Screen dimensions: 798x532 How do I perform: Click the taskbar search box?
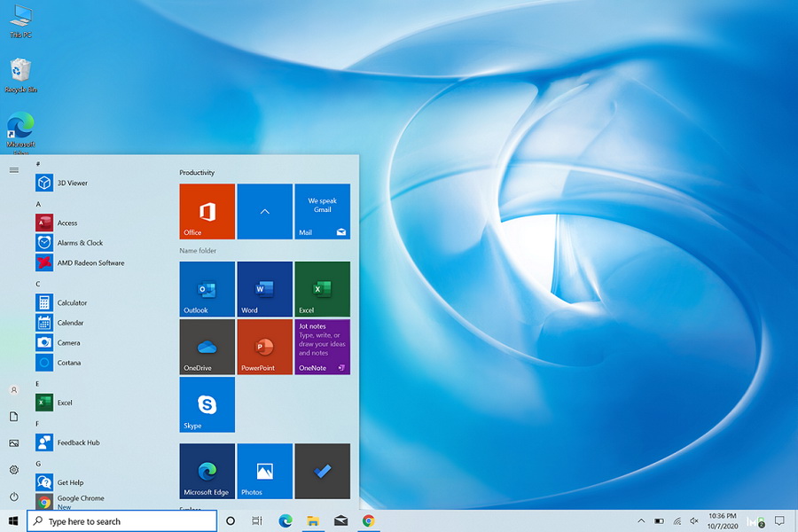[x=124, y=521]
